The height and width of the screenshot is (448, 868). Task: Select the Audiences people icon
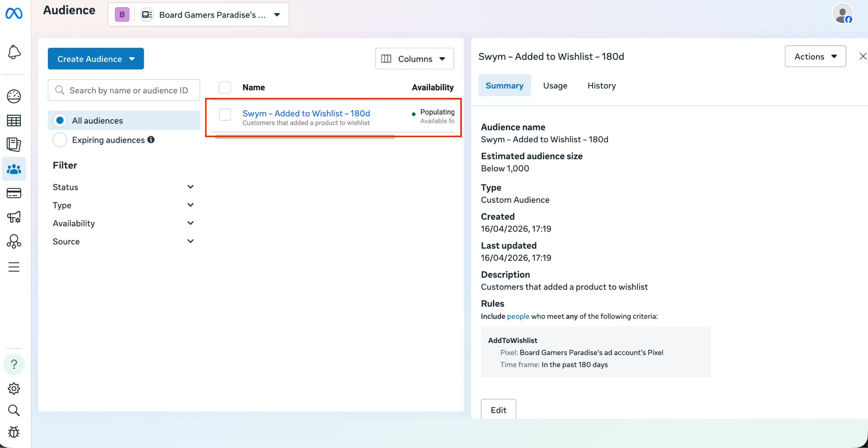coord(14,169)
